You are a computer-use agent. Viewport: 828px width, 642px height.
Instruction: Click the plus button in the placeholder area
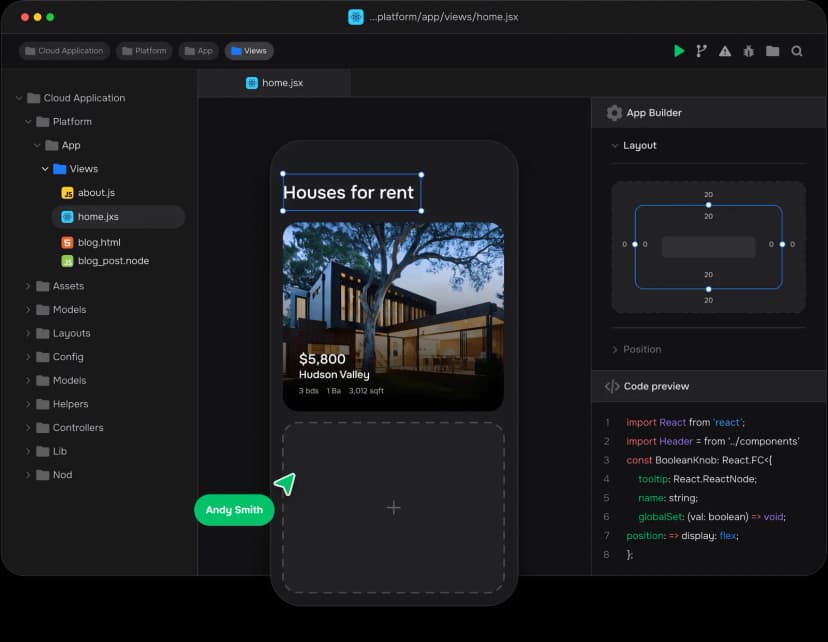click(393, 507)
